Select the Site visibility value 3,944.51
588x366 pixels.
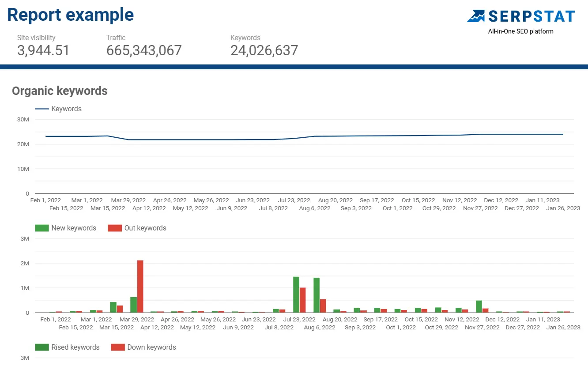tap(43, 50)
